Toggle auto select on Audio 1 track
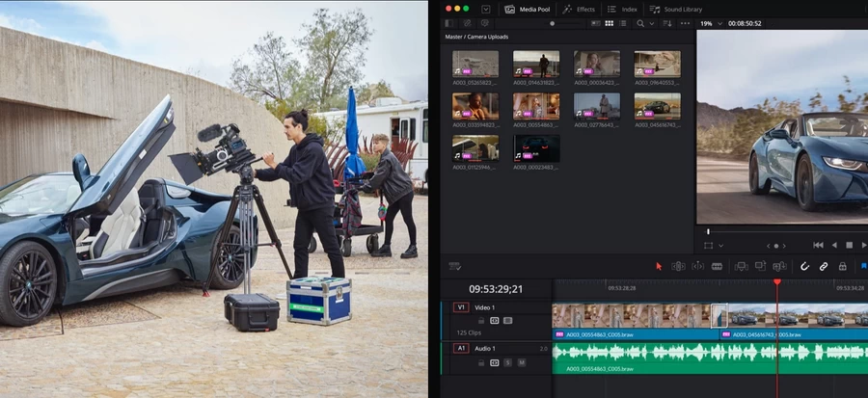Image resolution: width=868 pixels, height=398 pixels. click(x=495, y=362)
